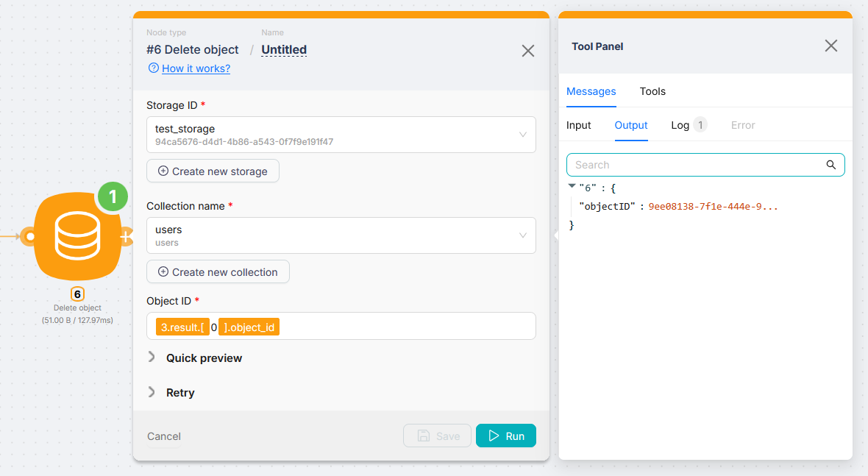Open the How it works? link
The image size is (868, 476).
tap(196, 68)
